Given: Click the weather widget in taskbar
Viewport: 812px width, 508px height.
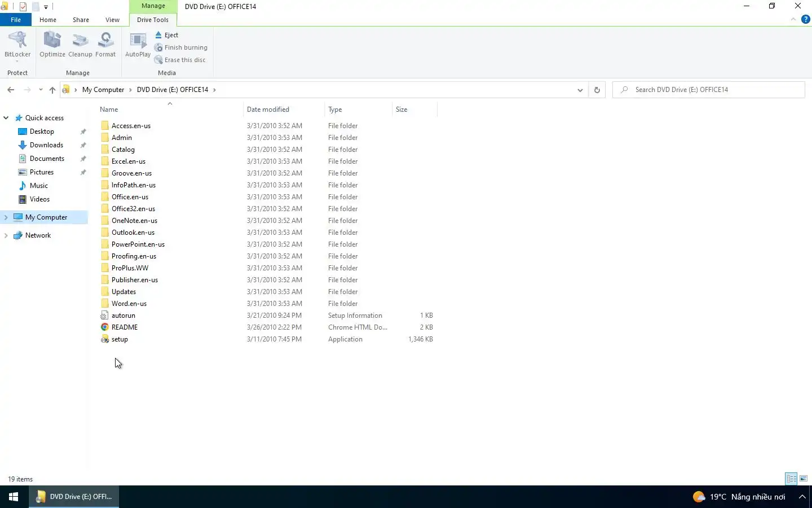Looking at the screenshot, I should tap(739, 497).
